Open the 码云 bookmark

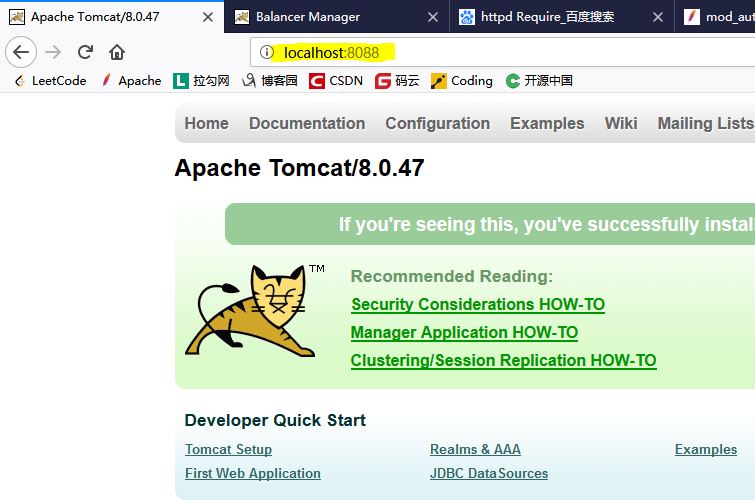pyautogui.click(x=397, y=81)
